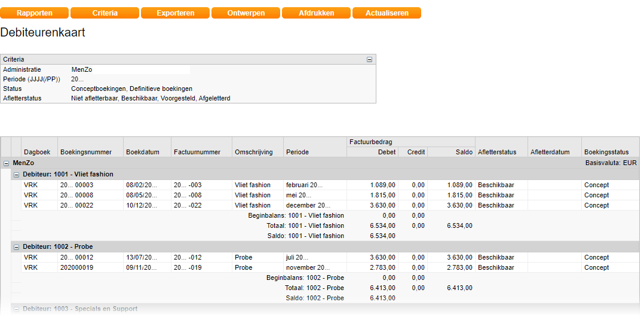
Task: Collapse Debiteur 1002 Probe group
Action: click(x=16, y=246)
